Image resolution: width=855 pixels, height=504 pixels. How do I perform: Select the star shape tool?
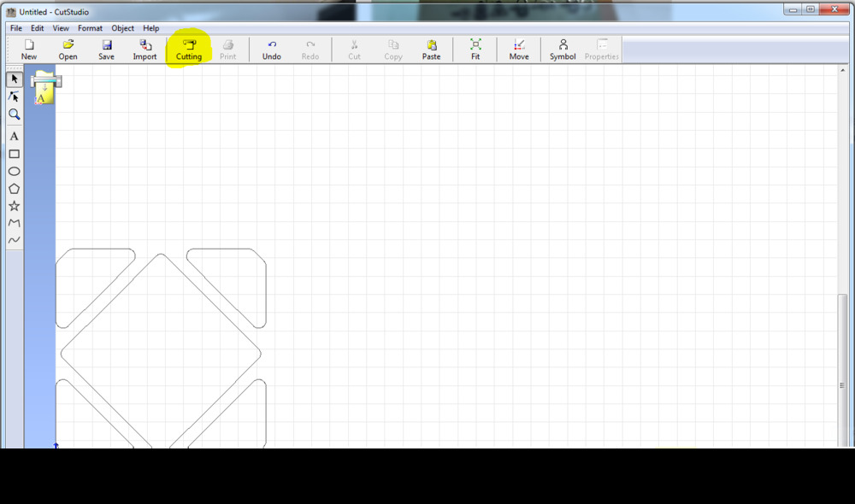(x=15, y=206)
